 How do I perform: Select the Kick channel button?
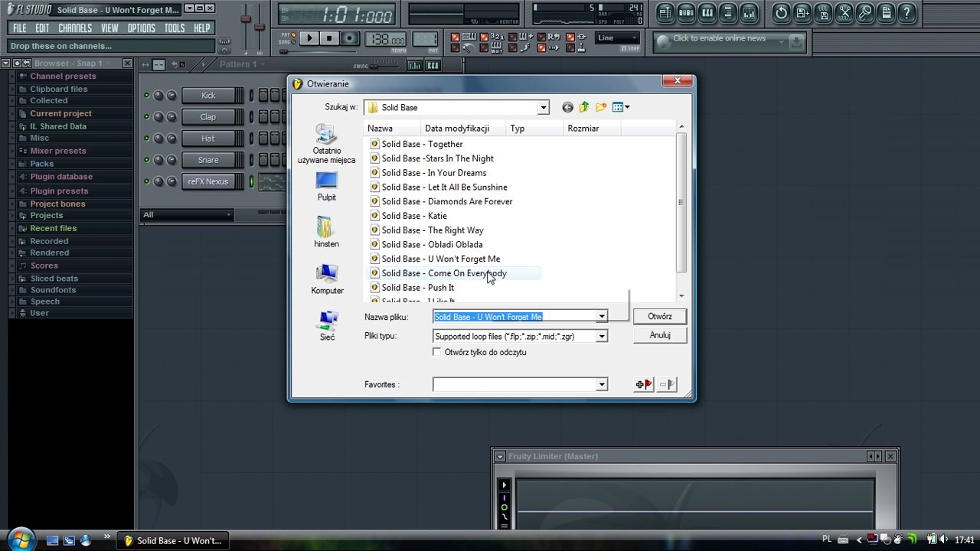coord(208,96)
